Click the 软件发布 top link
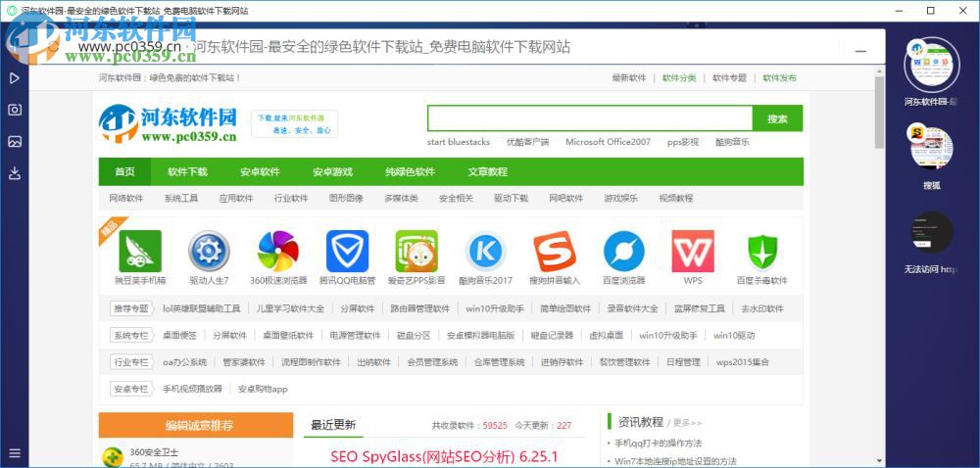The height and width of the screenshot is (468, 980). pos(780,78)
